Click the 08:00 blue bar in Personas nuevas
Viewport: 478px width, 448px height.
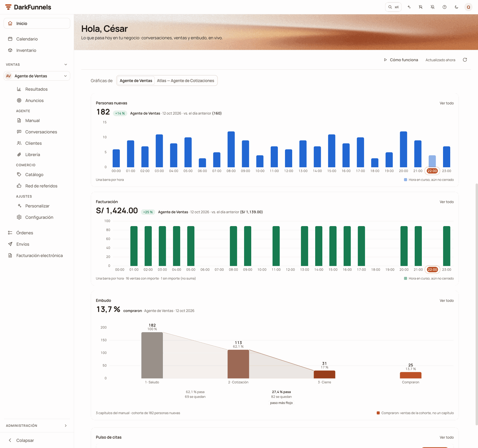[231, 149]
